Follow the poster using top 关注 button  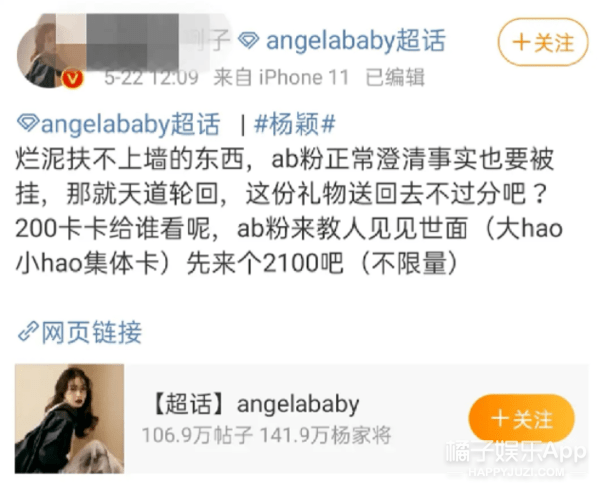[543, 42]
